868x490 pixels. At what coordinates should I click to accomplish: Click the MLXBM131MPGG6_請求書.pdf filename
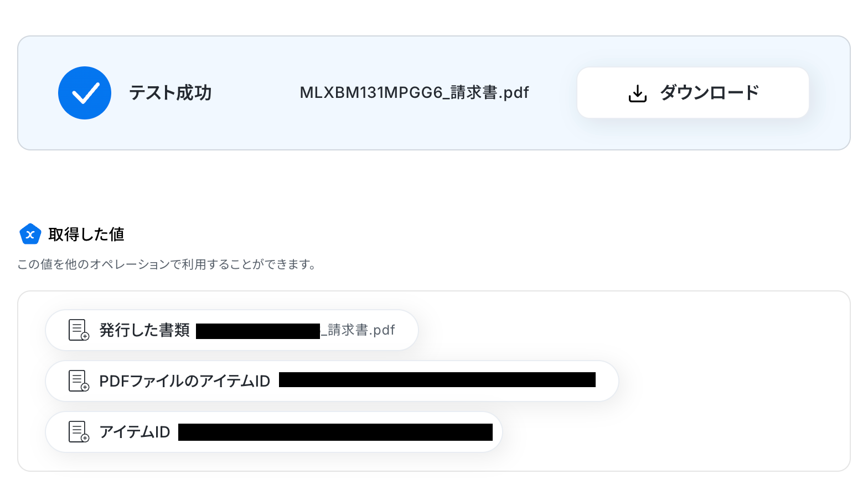point(414,92)
